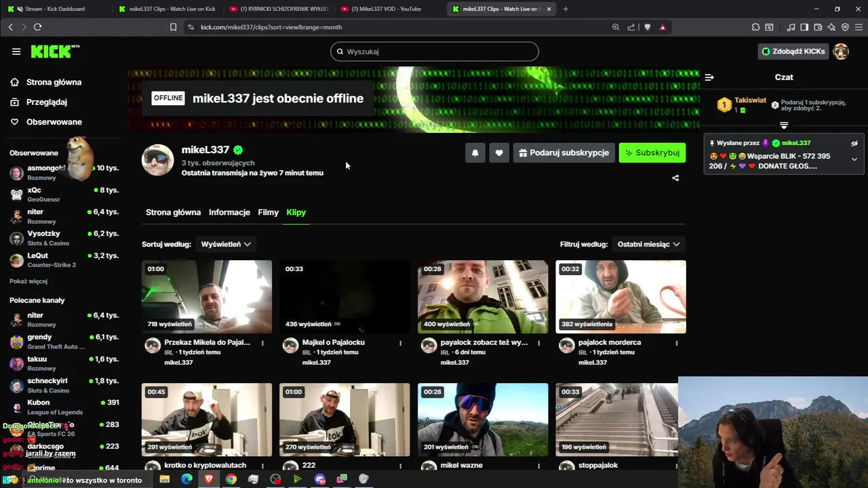
Task: Open options for Przekaz Mikela clip
Action: (262, 343)
